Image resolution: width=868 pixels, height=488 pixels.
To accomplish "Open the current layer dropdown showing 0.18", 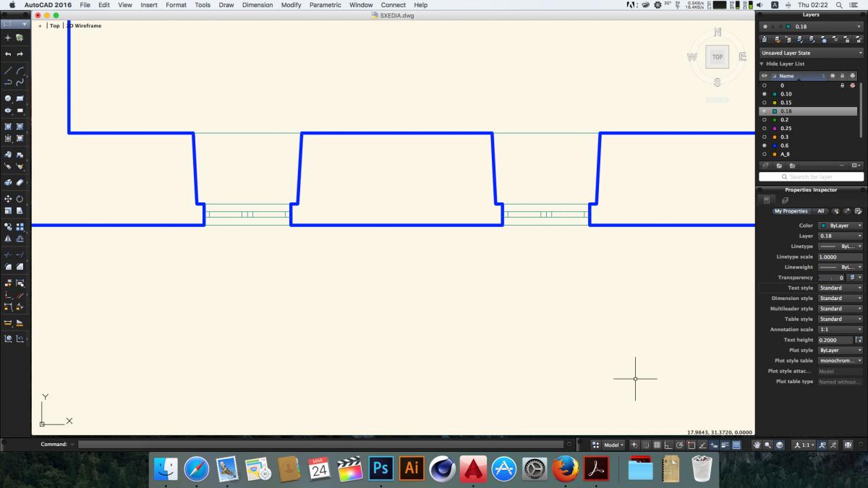I will (812, 27).
